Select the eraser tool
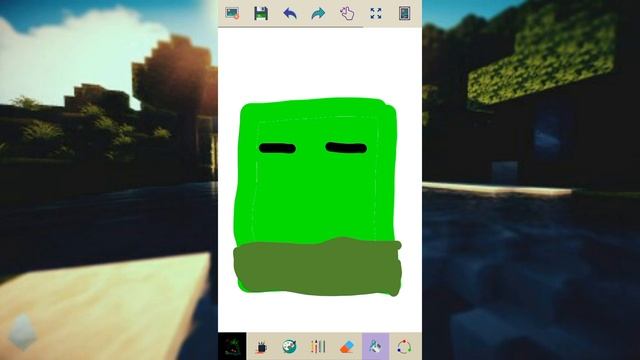This screenshot has width=640, height=360. tap(347, 347)
